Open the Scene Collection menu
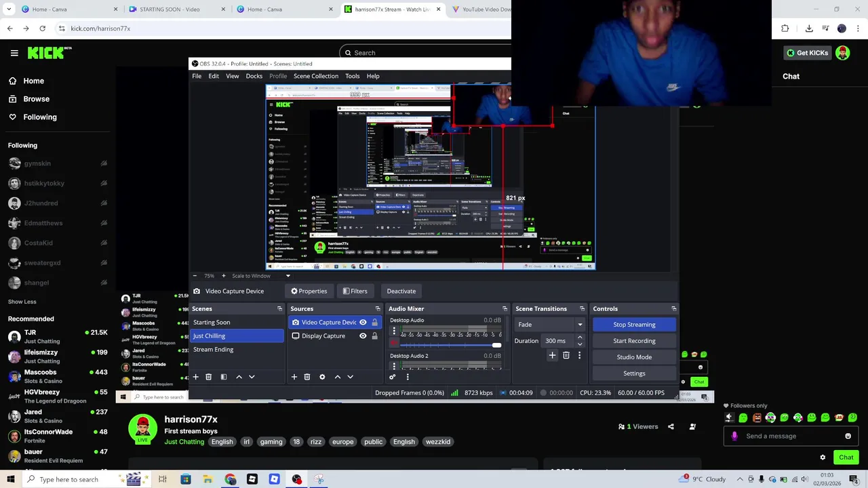Screen dimensions: 868x488 [x=316, y=76]
